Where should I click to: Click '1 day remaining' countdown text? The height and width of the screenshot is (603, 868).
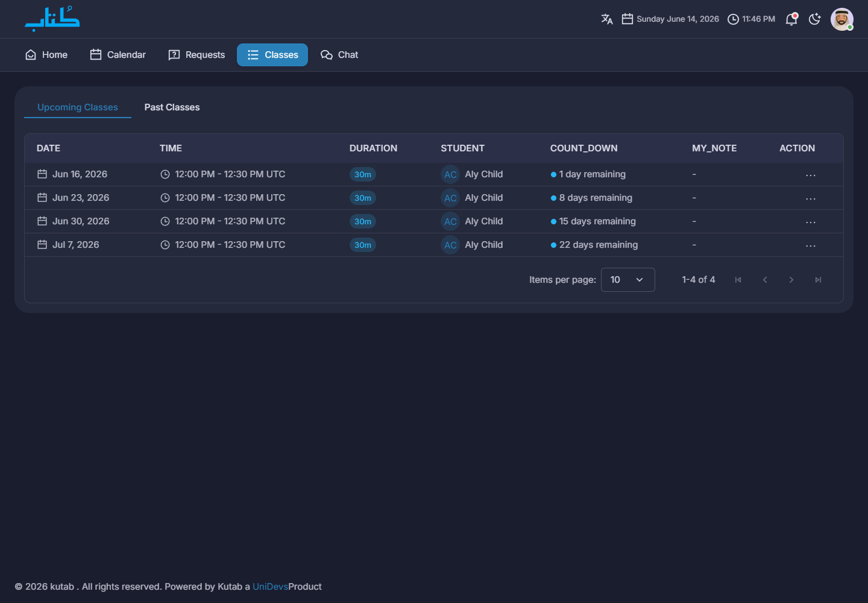tap(592, 174)
